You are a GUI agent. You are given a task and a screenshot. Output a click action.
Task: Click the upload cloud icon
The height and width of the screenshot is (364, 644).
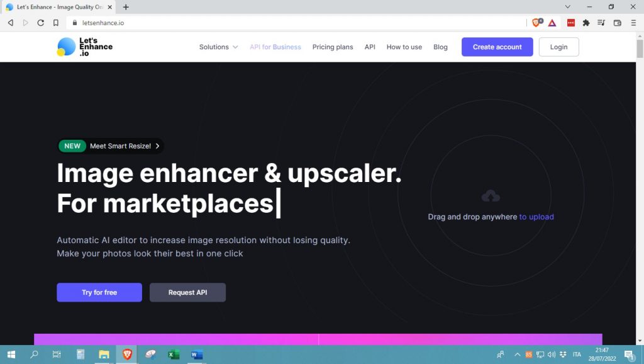click(x=491, y=196)
